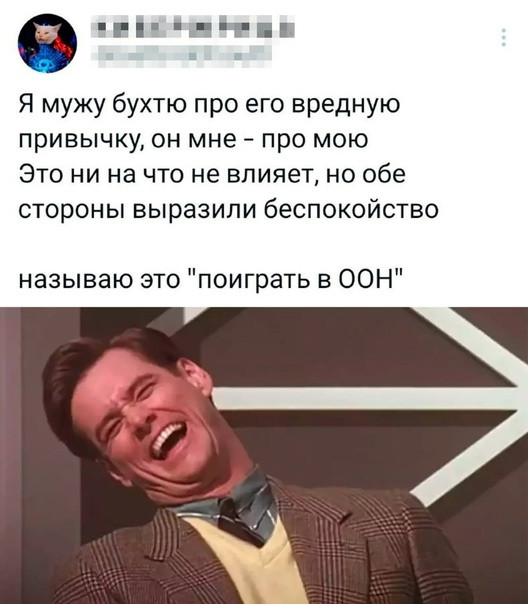The width and height of the screenshot is (528, 604).
Task: Open the laughing man meme image
Action: click(x=264, y=455)
